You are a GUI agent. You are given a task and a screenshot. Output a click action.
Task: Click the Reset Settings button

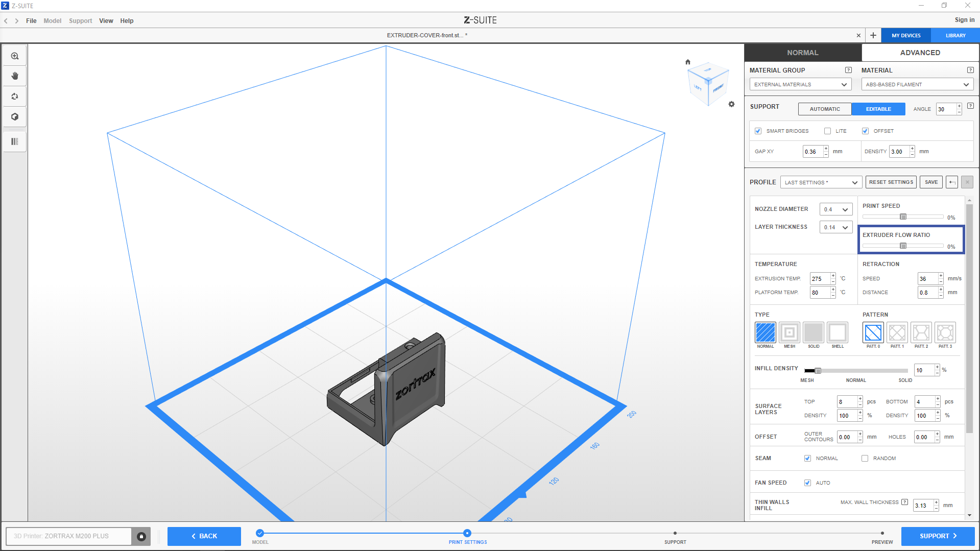tap(891, 182)
